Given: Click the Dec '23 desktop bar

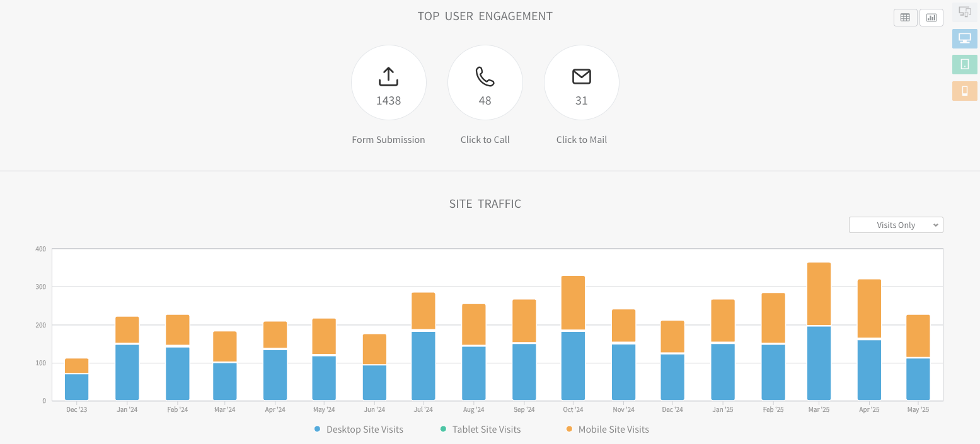Looking at the screenshot, I should [76, 387].
